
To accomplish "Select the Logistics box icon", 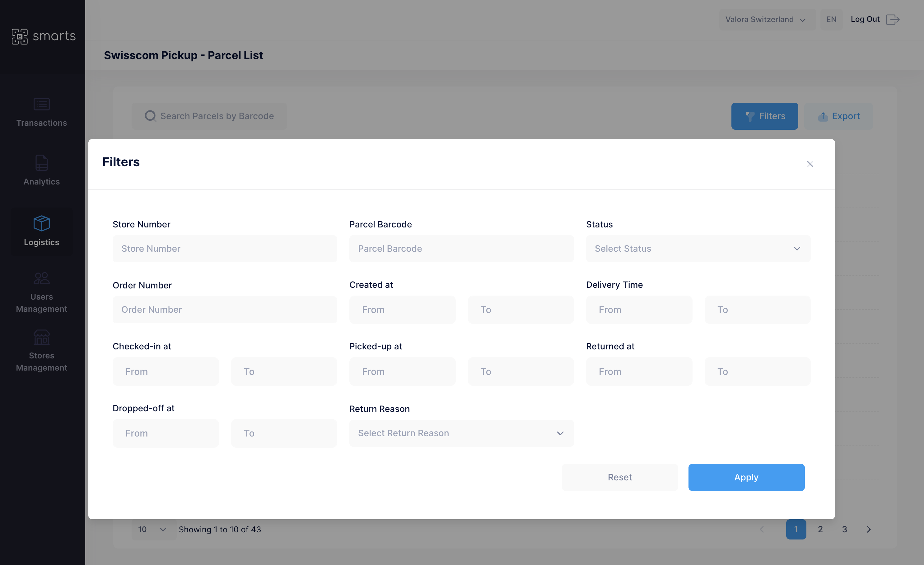I will [x=42, y=223].
